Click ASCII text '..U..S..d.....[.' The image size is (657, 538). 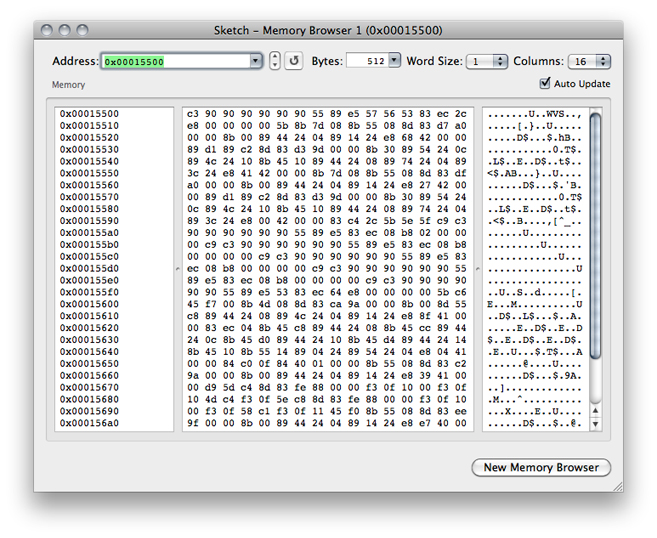tap(535, 292)
